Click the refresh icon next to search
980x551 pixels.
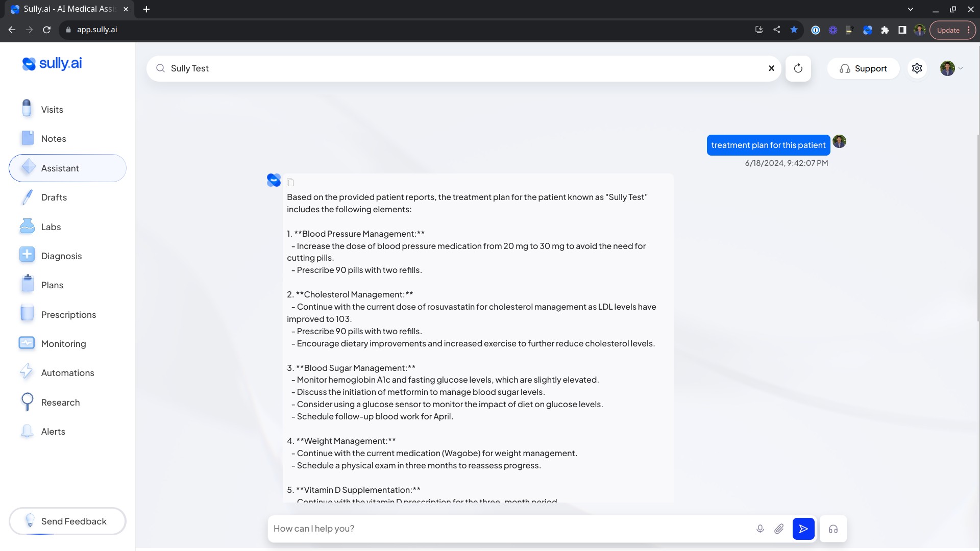coord(798,68)
